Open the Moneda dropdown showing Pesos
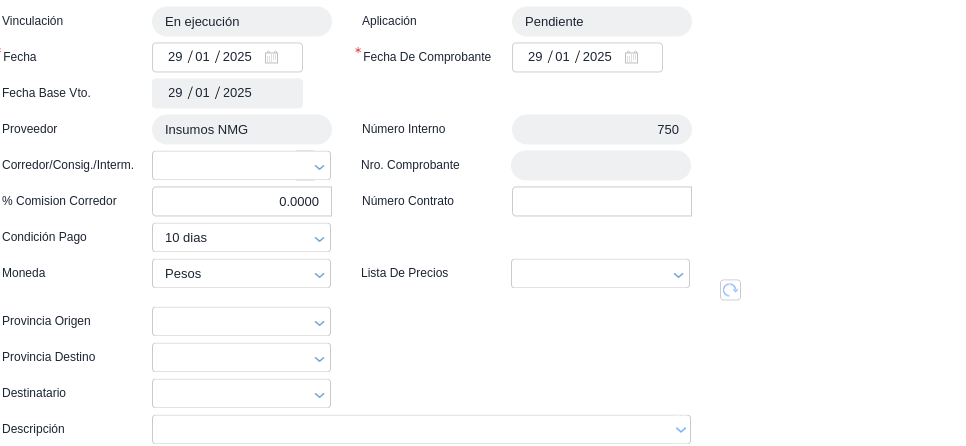This screenshot has width=966, height=446. pyautogui.click(x=319, y=275)
